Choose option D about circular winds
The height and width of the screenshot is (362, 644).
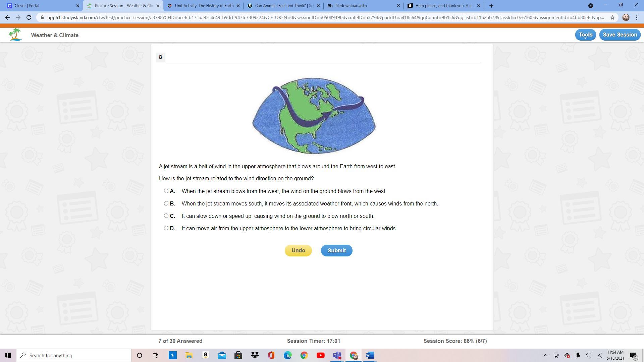166,228
